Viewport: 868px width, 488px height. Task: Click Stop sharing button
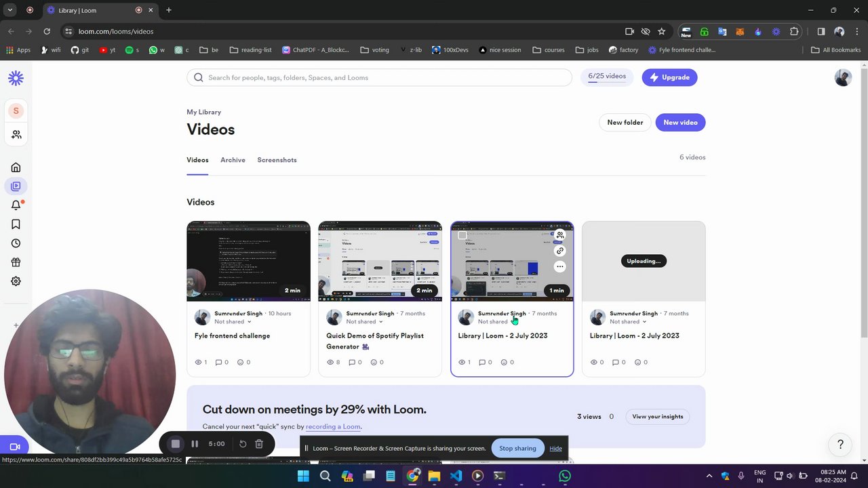[517, 449]
